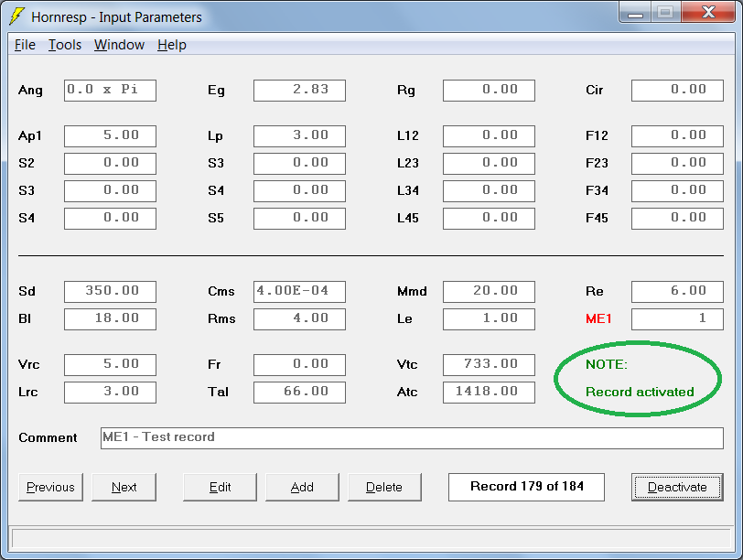This screenshot has width=743, height=560.
Task: Click the Ap1 label
Action: tap(30, 136)
